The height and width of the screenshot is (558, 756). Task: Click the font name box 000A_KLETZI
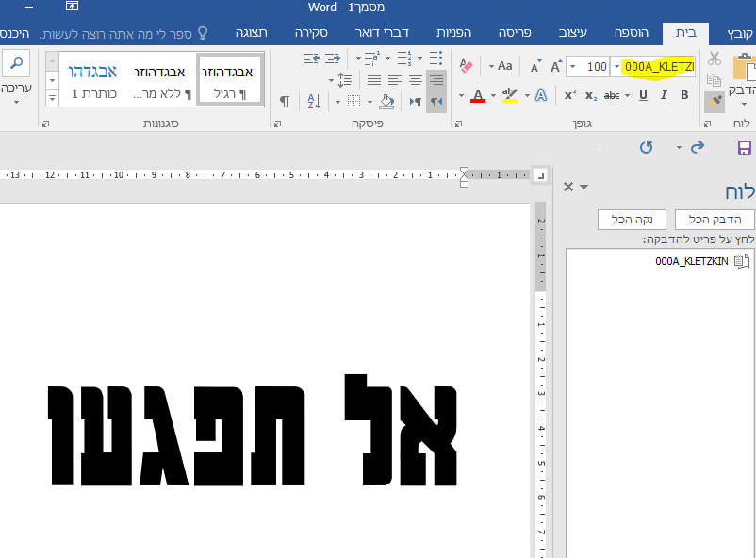click(x=658, y=67)
